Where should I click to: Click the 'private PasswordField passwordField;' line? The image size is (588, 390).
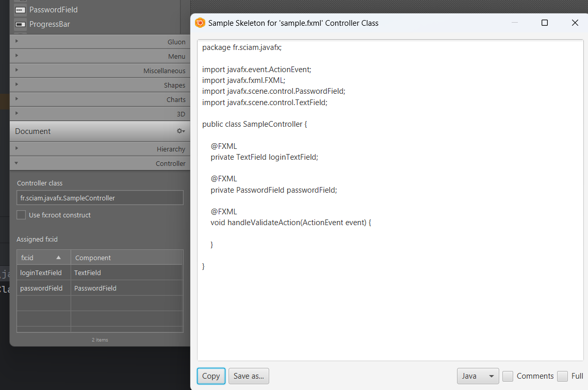[x=274, y=190]
